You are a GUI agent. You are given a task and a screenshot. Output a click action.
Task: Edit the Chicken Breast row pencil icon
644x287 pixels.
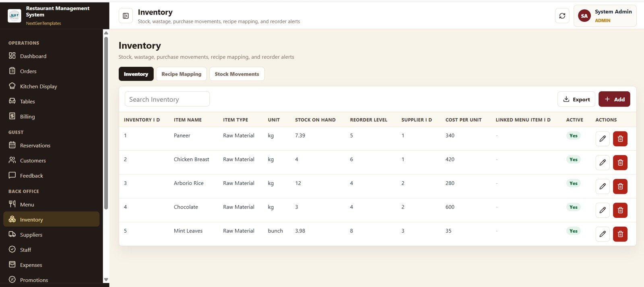[603, 162]
